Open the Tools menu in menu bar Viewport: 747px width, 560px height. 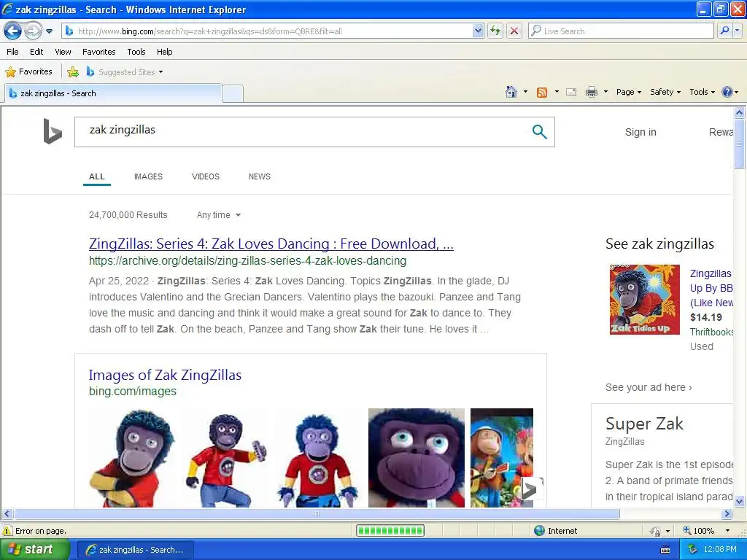click(x=136, y=52)
